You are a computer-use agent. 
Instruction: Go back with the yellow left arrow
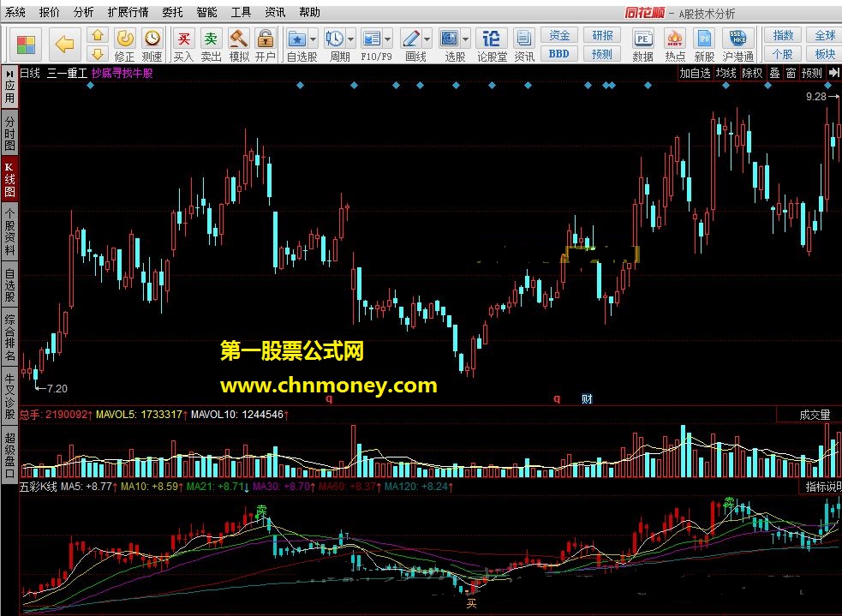click(x=64, y=45)
